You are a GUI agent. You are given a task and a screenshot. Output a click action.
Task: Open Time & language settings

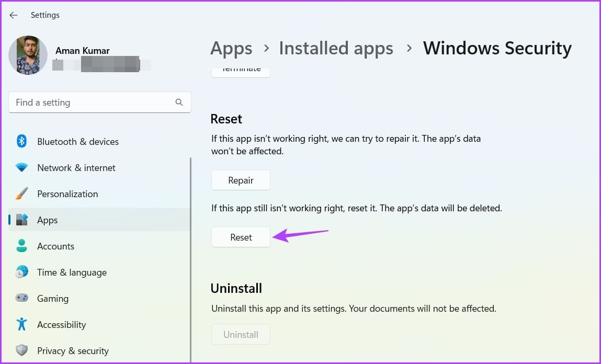[x=72, y=272]
